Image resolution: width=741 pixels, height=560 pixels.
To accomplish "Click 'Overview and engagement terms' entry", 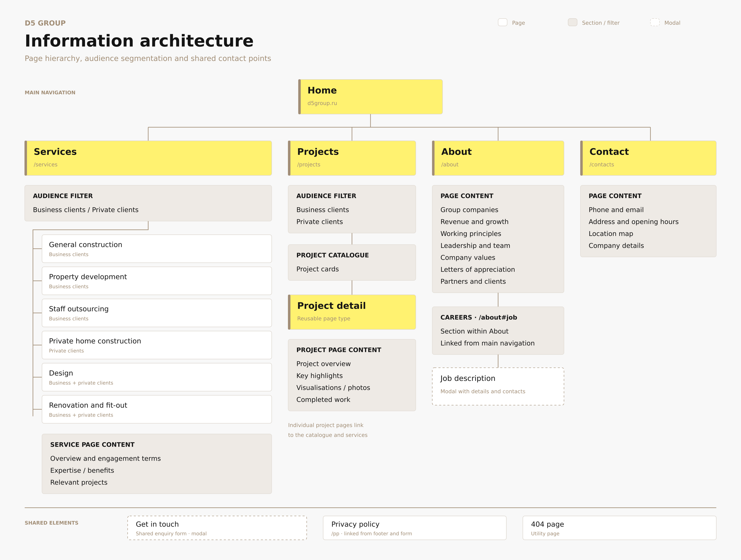I will (105, 458).
